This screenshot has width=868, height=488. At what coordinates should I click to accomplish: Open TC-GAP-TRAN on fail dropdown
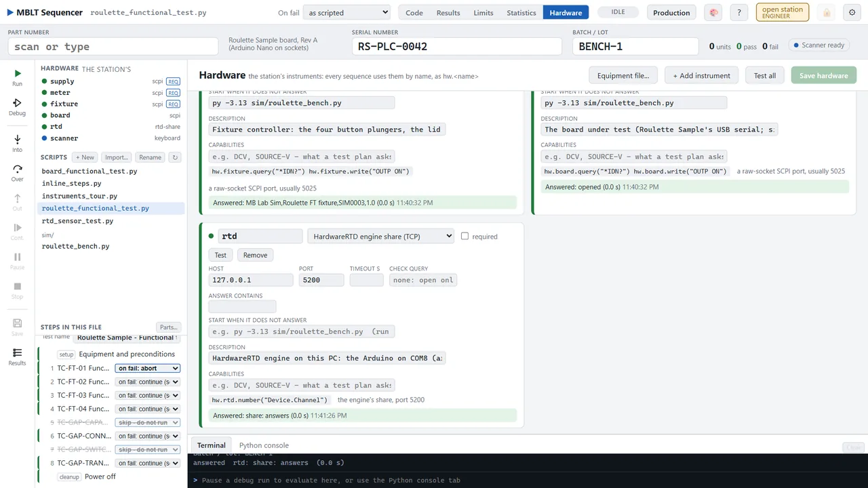click(x=147, y=463)
